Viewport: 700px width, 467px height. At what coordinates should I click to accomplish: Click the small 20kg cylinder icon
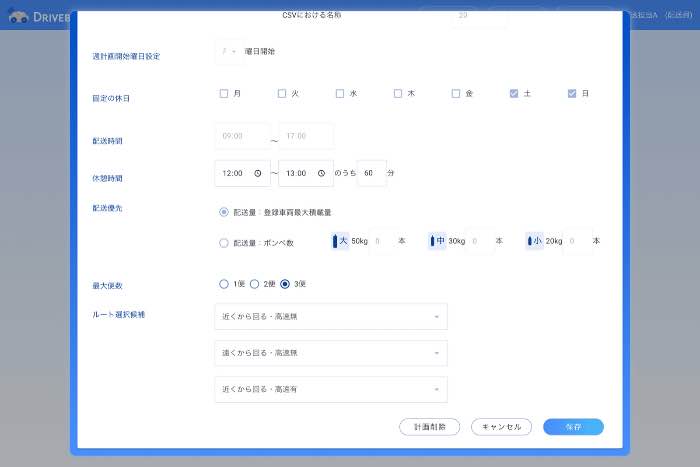(529, 241)
